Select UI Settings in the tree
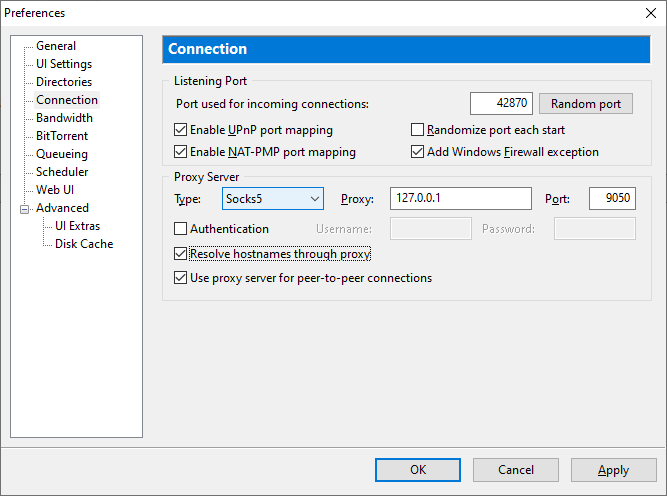The image size is (667, 496). tap(64, 64)
